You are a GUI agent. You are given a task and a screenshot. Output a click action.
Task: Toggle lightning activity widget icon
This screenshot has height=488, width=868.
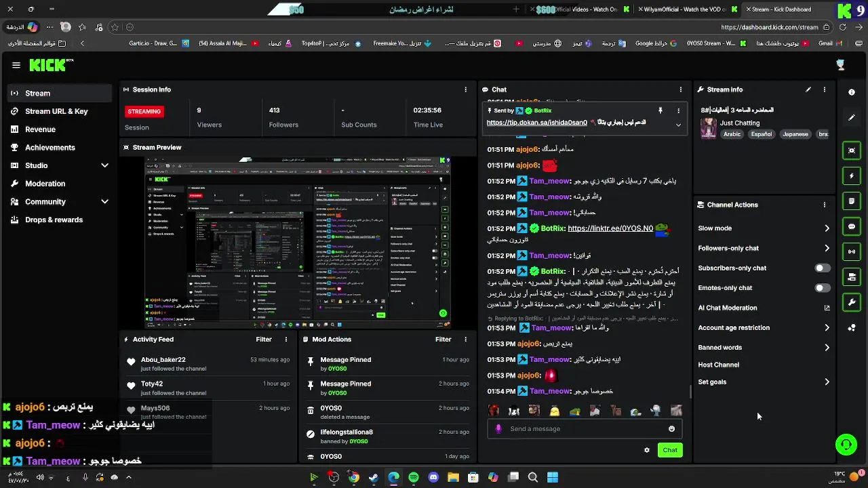click(x=852, y=176)
